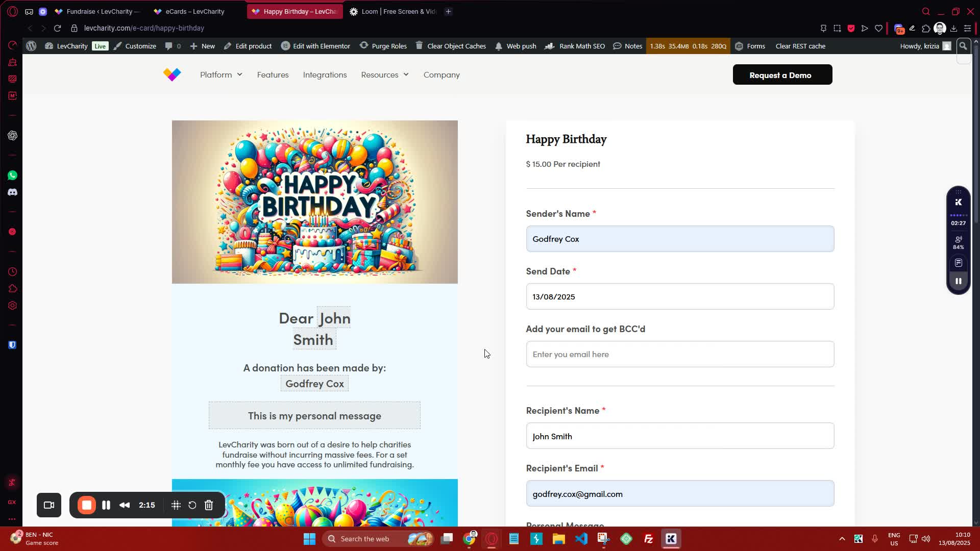Click the Request a Demo button
The width and height of the screenshot is (980, 551).
pos(782,74)
